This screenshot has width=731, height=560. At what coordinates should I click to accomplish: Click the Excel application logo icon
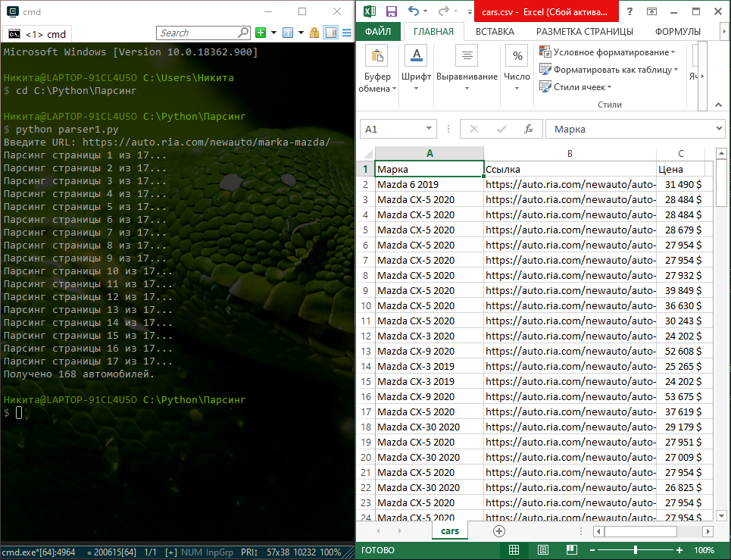[369, 11]
